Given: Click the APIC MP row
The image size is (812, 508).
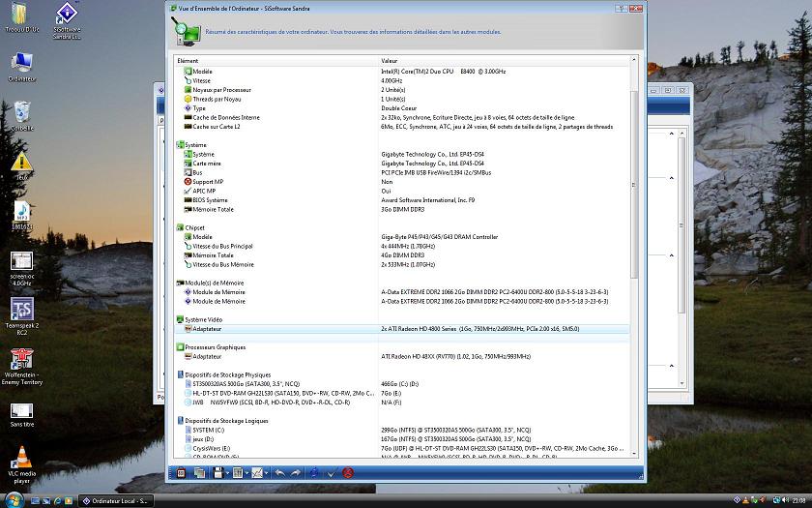Looking at the screenshot, I should (402, 192).
